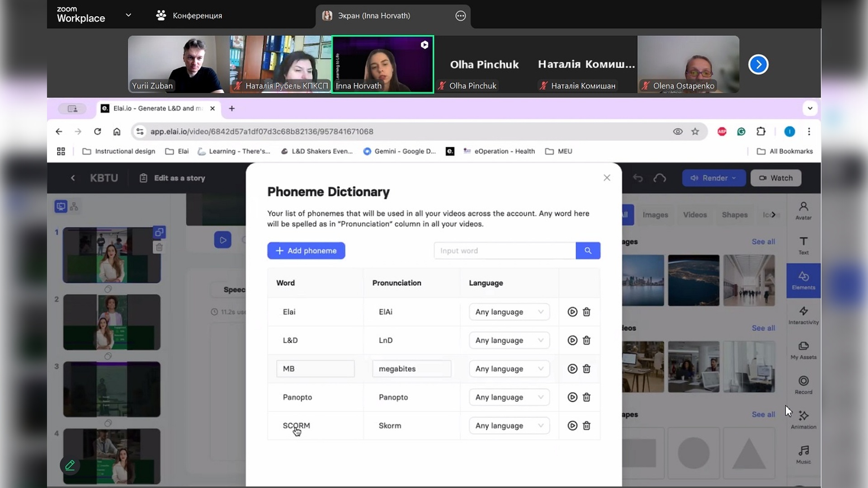The width and height of the screenshot is (868, 488).
Task: Switch to the Videos tab
Action: tap(695, 215)
